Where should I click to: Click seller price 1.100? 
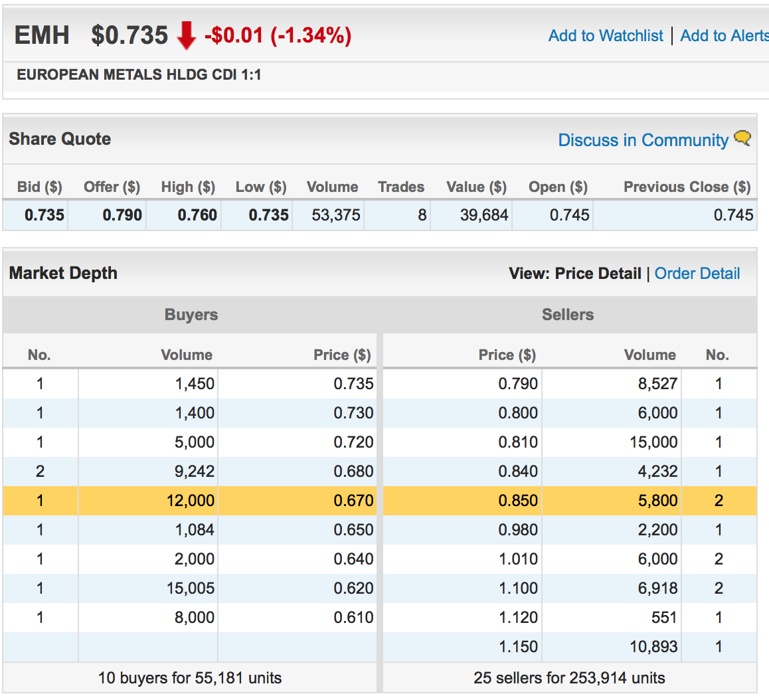click(519, 588)
